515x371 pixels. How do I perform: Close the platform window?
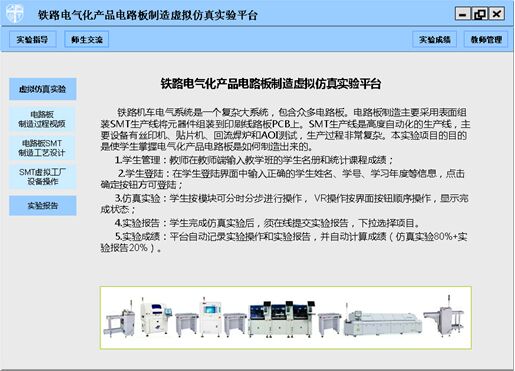497,14
